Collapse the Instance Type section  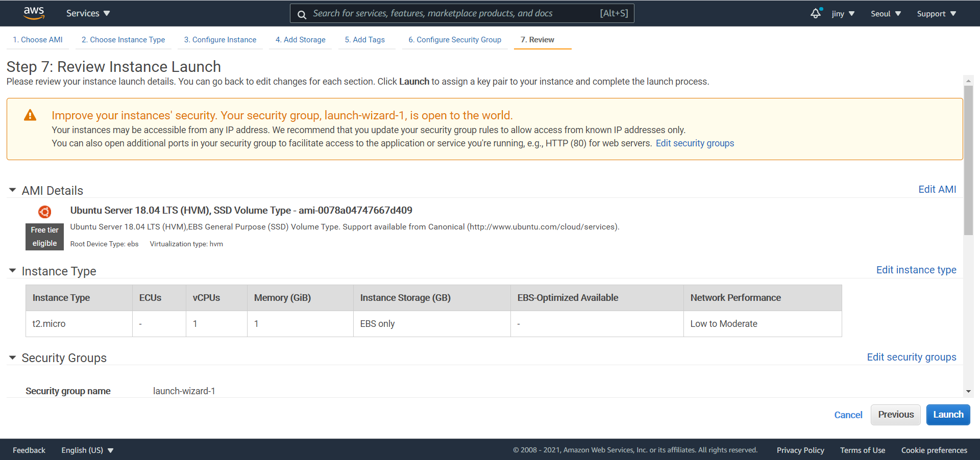pyautogui.click(x=13, y=271)
